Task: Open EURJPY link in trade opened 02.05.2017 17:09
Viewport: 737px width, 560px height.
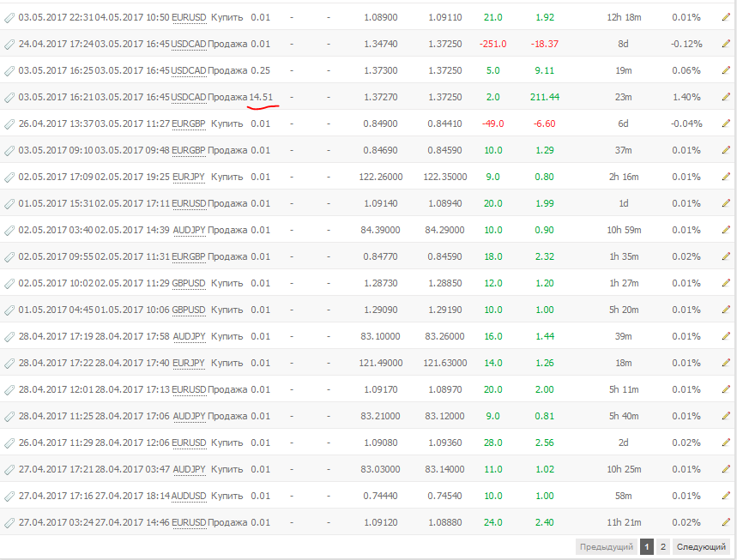Action: coord(189,177)
